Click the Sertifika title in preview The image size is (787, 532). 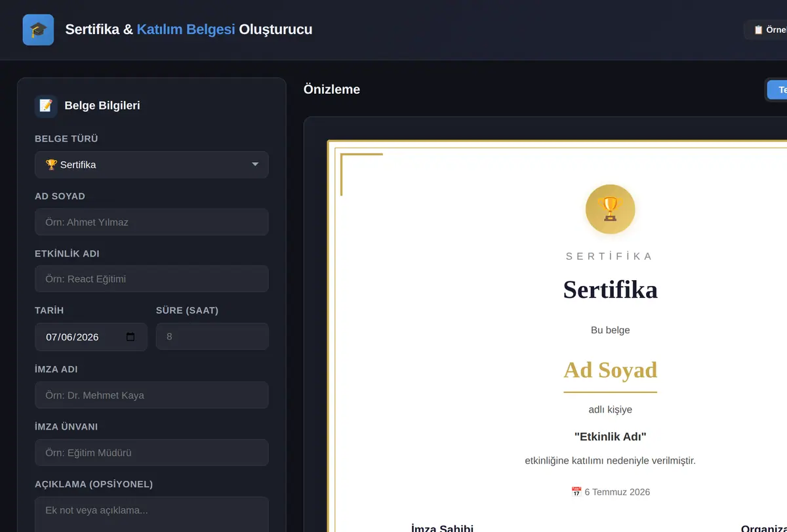(x=611, y=289)
